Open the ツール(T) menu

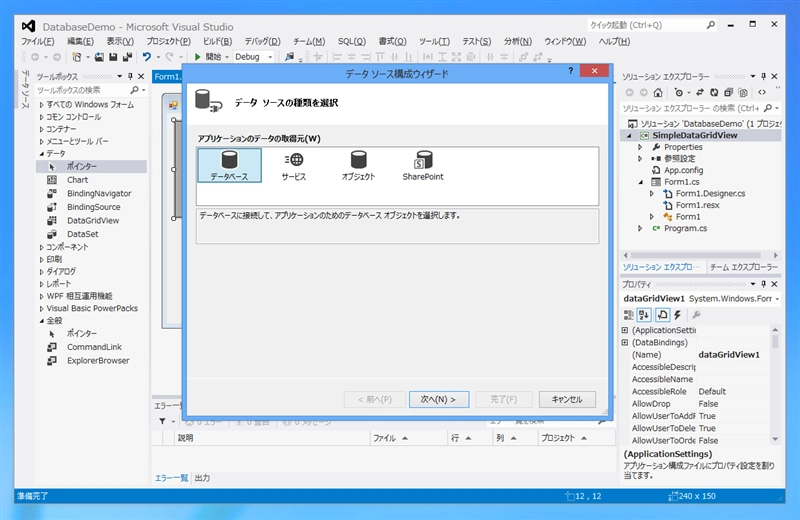click(x=434, y=41)
